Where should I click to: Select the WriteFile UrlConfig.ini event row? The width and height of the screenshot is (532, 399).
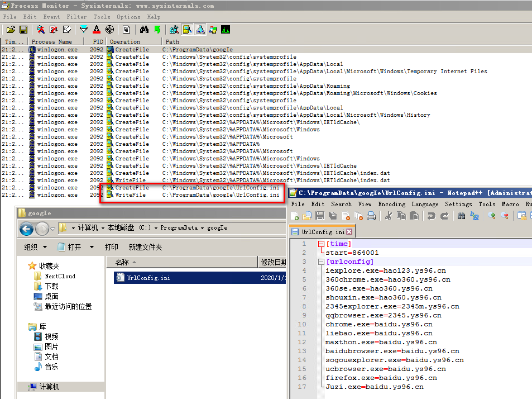pyautogui.click(x=142, y=195)
